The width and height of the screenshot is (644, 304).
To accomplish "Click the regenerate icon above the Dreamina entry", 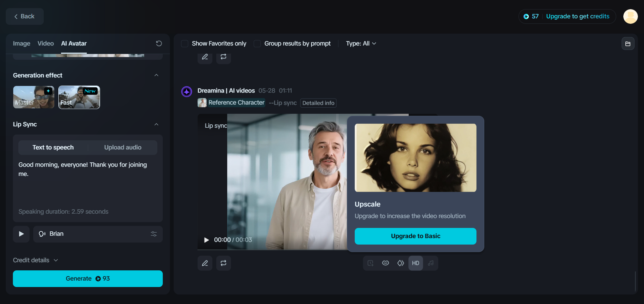I will [223, 57].
